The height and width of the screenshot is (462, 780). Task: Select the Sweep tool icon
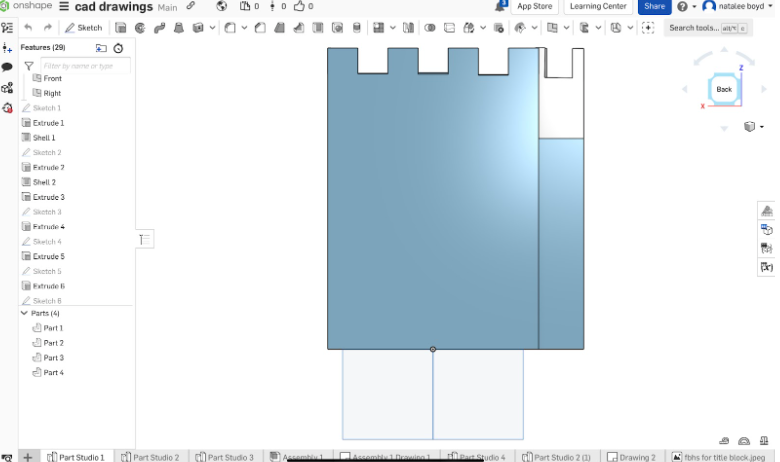click(159, 28)
